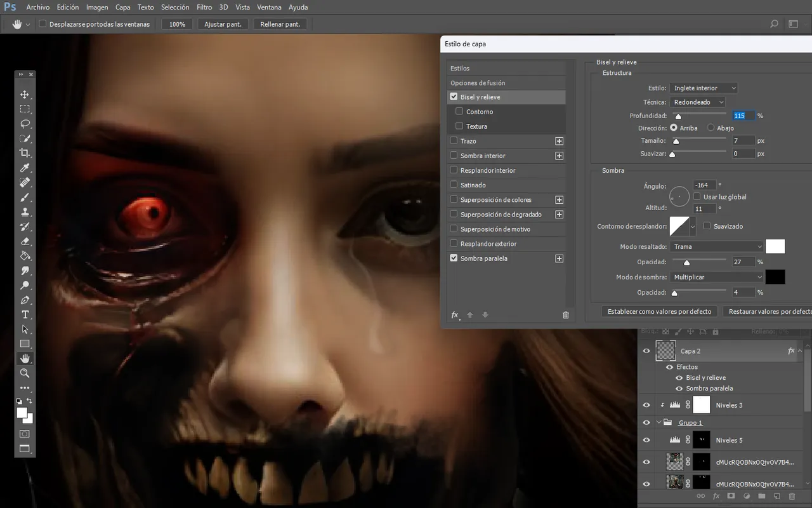
Task: Uncheck the Sombra paralela effect
Action: [454, 258]
